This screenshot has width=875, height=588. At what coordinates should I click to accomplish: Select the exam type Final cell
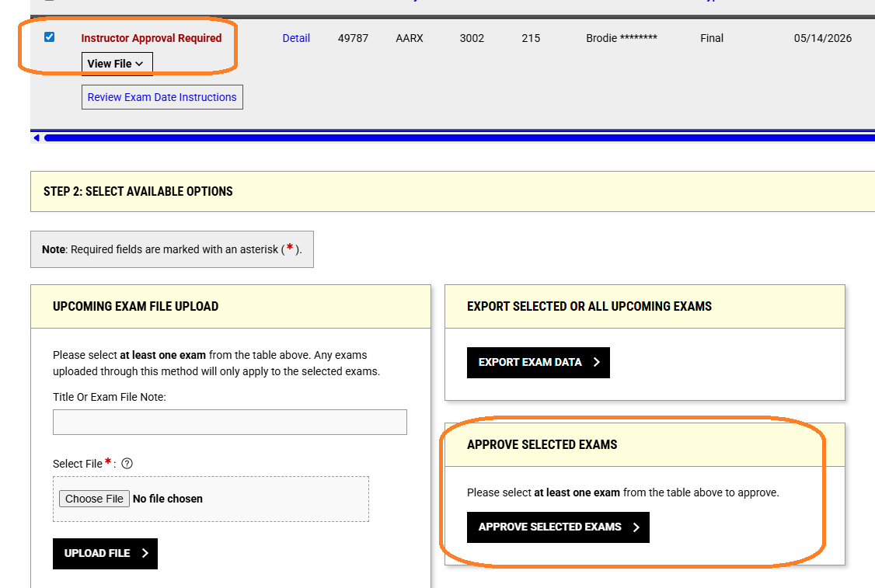click(712, 38)
